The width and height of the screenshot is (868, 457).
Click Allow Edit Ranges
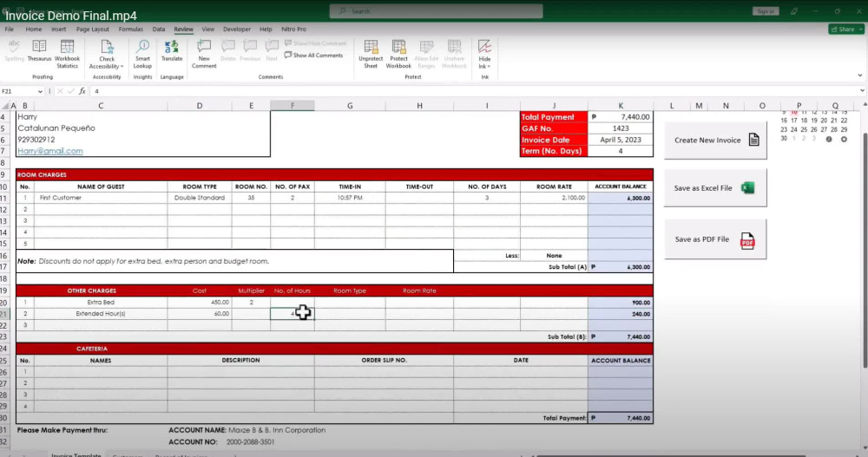point(426,55)
